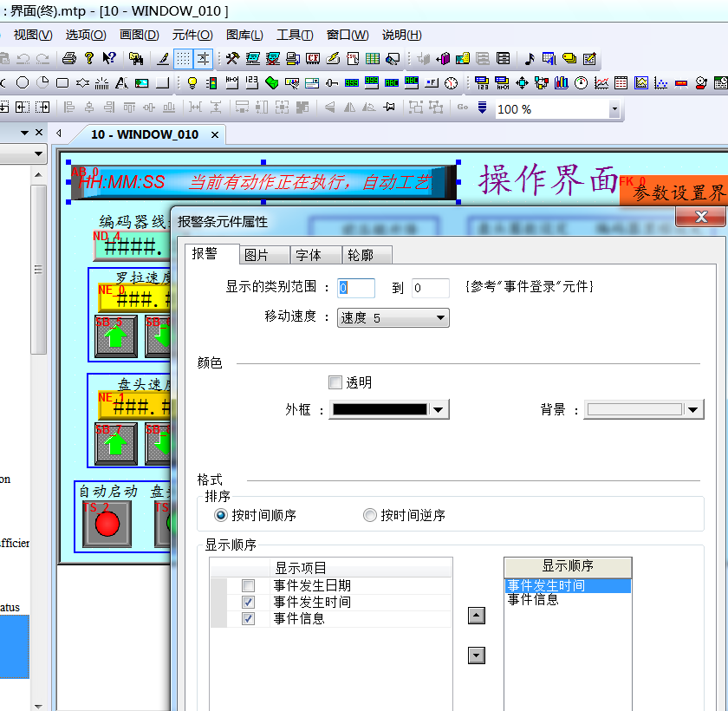Enable the 事件发生日期 checkbox
Viewport: 728px width, 711px height.
[x=248, y=585]
